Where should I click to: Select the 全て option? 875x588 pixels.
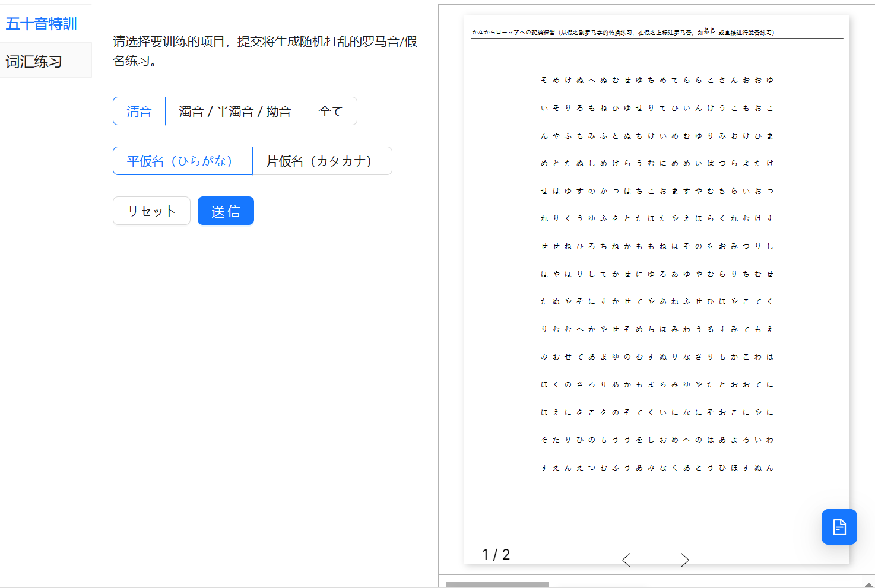(331, 111)
